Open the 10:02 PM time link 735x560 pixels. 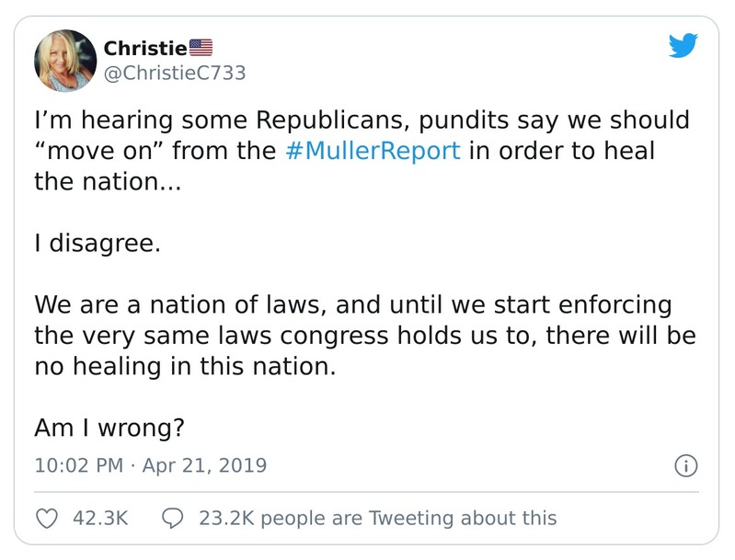(x=77, y=465)
